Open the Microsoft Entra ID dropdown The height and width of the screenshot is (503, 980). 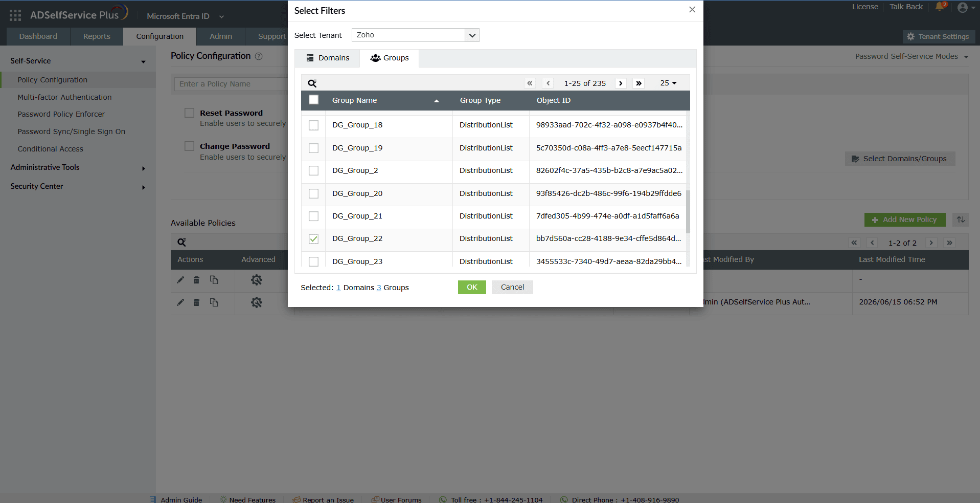(x=185, y=16)
